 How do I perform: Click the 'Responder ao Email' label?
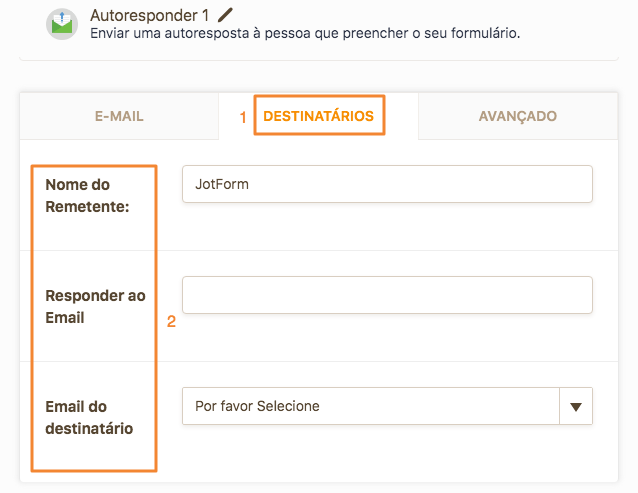[95, 307]
